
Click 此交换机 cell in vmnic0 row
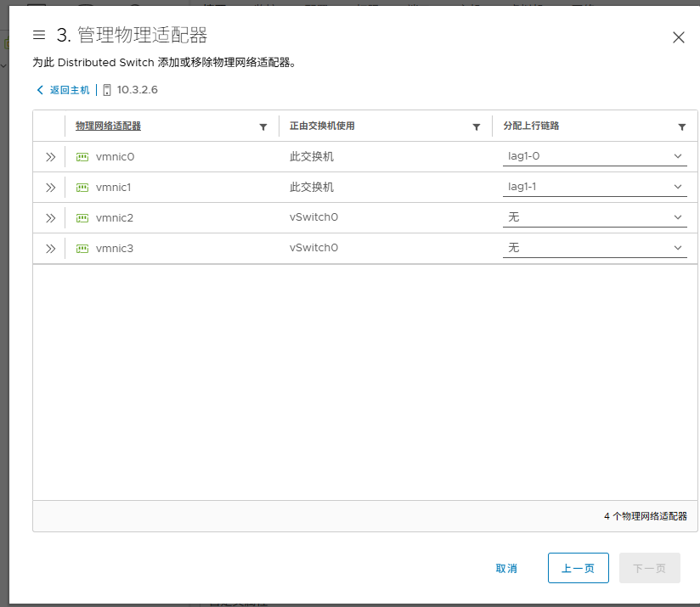(x=312, y=156)
